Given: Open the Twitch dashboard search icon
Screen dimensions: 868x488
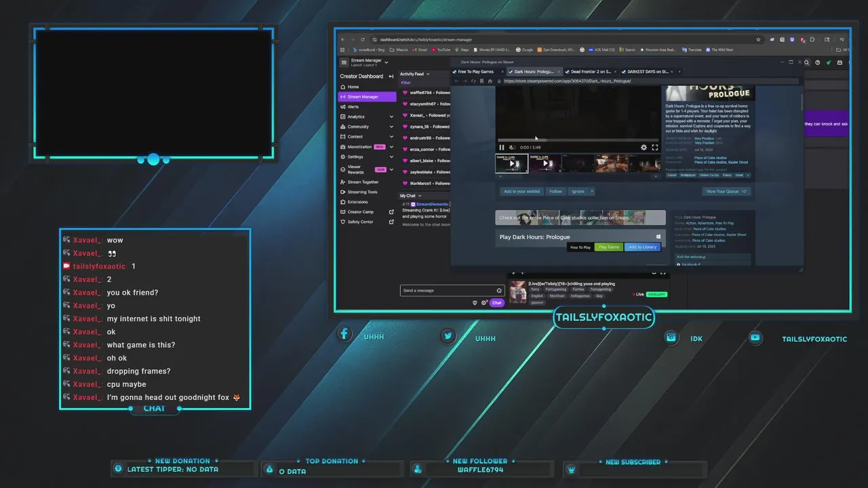Looking at the screenshot, I should (806, 62).
